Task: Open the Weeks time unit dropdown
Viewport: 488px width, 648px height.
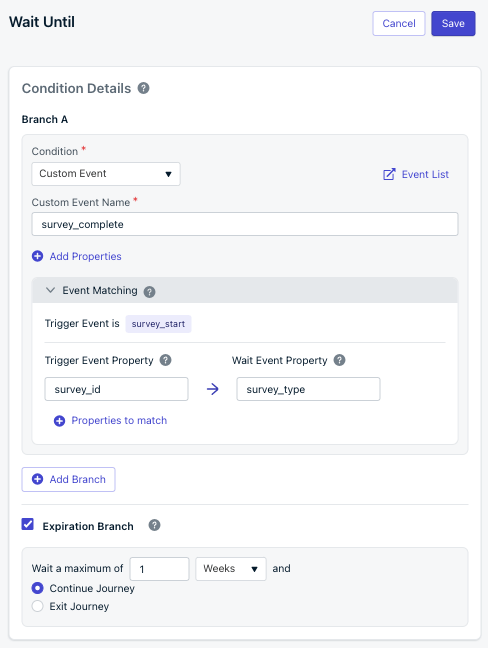Action: 231,569
